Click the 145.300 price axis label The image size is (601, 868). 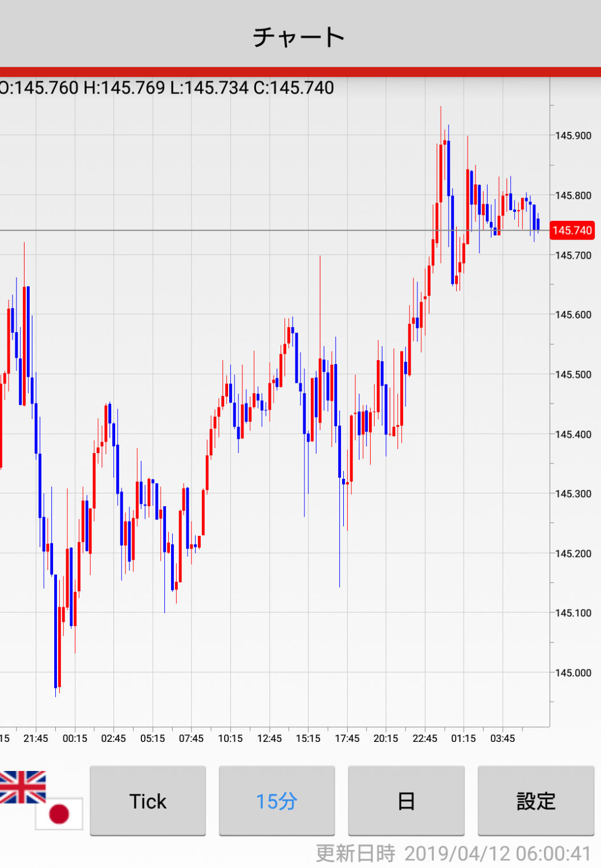pyautogui.click(x=573, y=494)
